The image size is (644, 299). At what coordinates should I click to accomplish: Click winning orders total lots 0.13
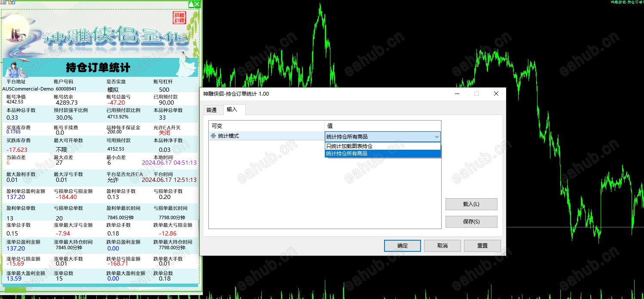113,197
